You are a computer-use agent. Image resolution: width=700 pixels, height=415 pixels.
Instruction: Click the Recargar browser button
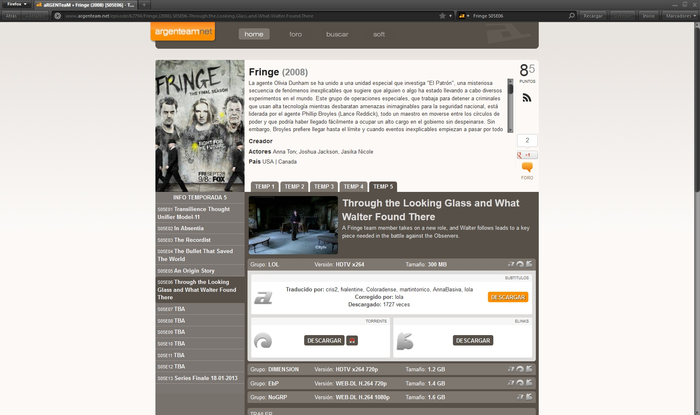tap(593, 16)
